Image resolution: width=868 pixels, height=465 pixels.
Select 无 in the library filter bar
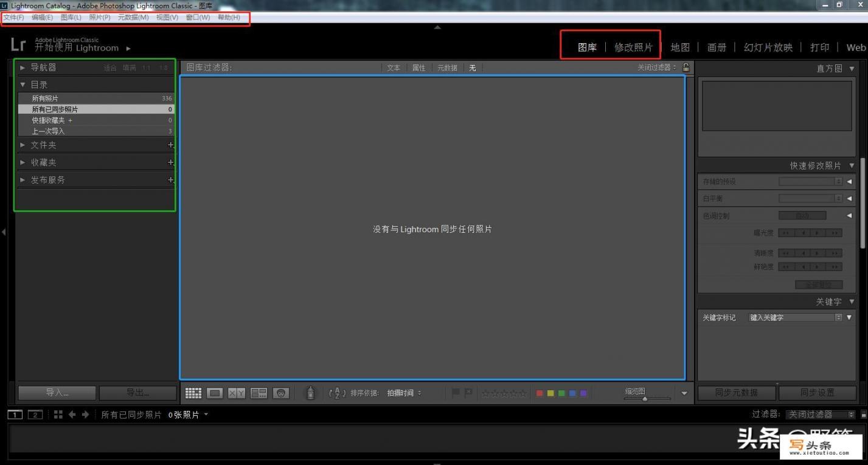[x=473, y=68]
